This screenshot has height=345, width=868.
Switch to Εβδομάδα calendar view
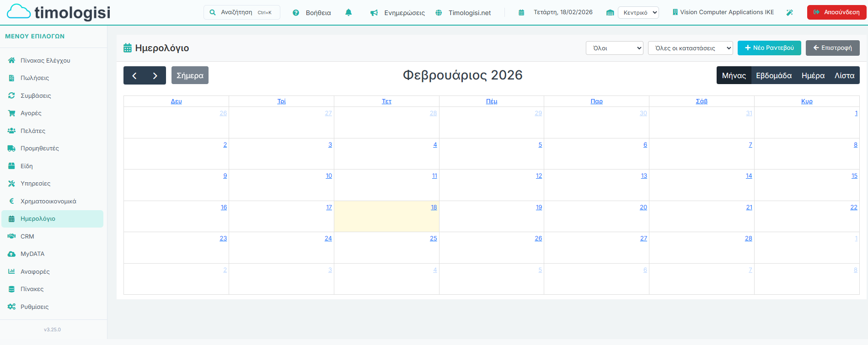pos(773,76)
